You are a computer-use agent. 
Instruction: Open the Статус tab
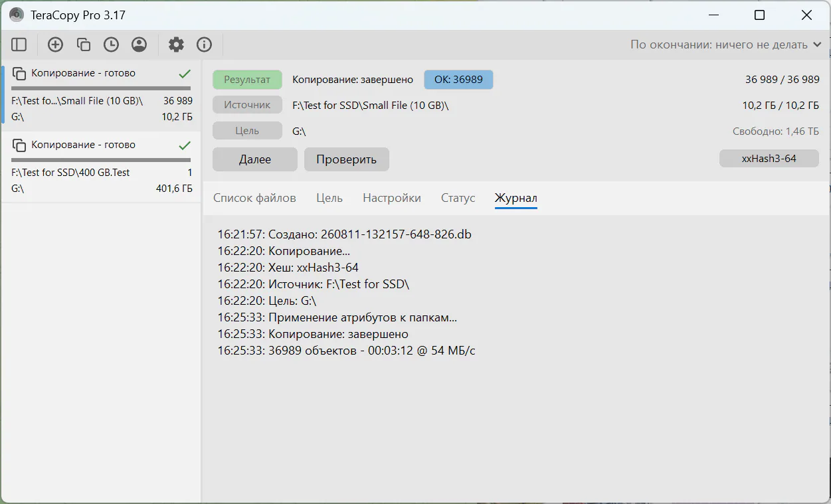pyautogui.click(x=458, y=198)
